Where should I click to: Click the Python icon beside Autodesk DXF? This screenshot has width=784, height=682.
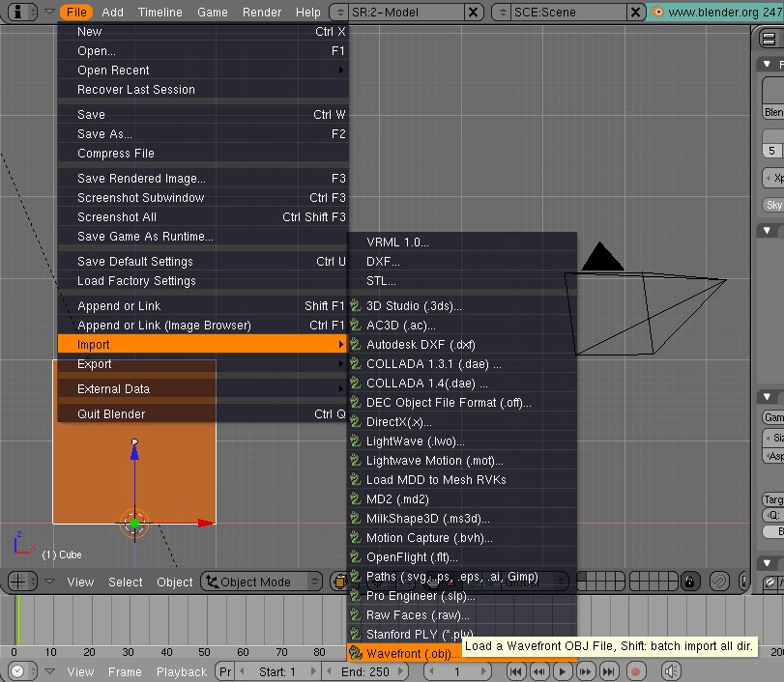(x=356, y=344)
